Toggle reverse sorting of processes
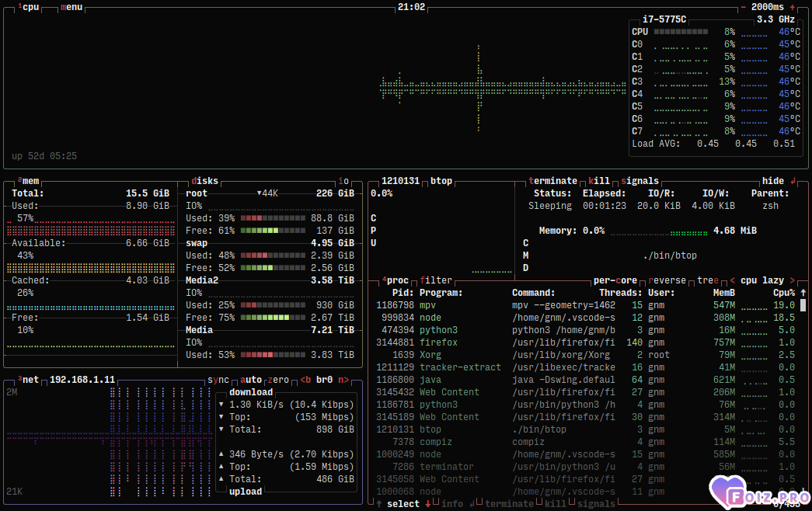Image resolution: width=812 pixels, height=511 pixels. tap(667, 280)
